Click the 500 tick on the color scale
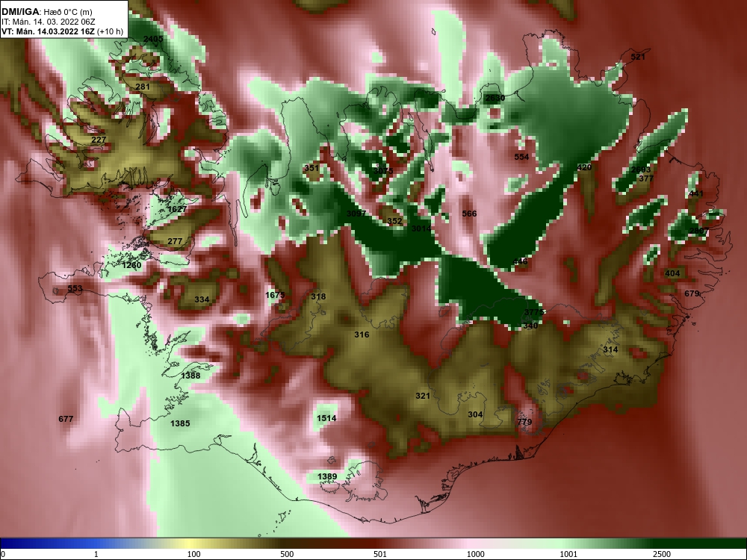747x560 pixels. (287, 554)
